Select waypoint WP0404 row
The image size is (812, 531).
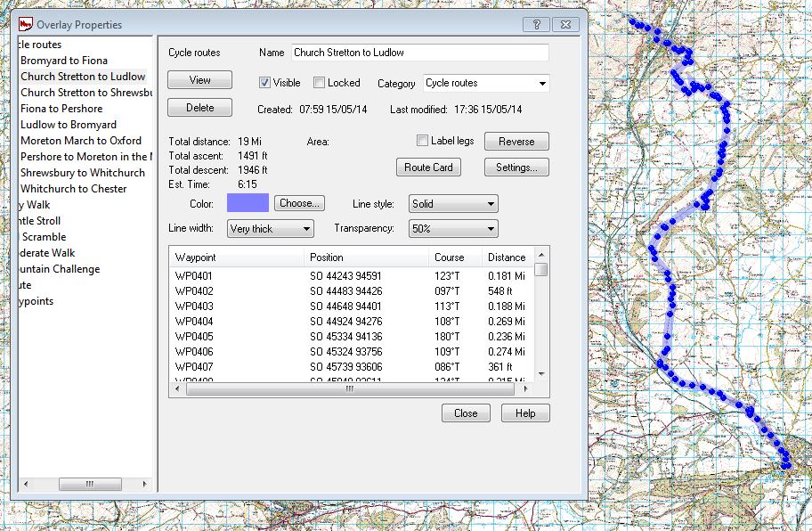194,321
